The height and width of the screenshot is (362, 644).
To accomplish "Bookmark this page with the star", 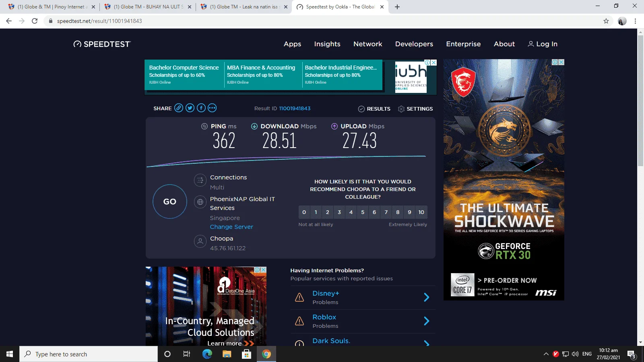I will pyautogui.click(x=606, y=21).
